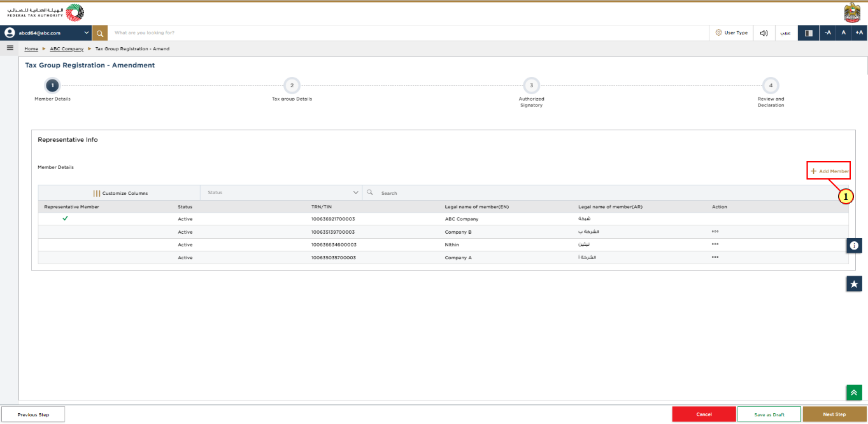
Task: Open the User Type settings
Action: tap(731, 32)
